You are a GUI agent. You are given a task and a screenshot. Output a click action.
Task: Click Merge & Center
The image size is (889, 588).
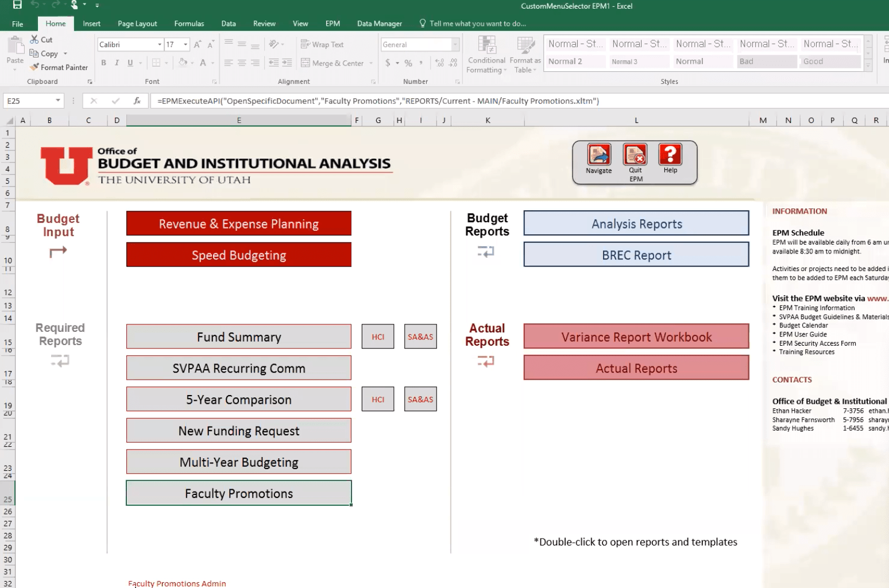pos(333,63)
